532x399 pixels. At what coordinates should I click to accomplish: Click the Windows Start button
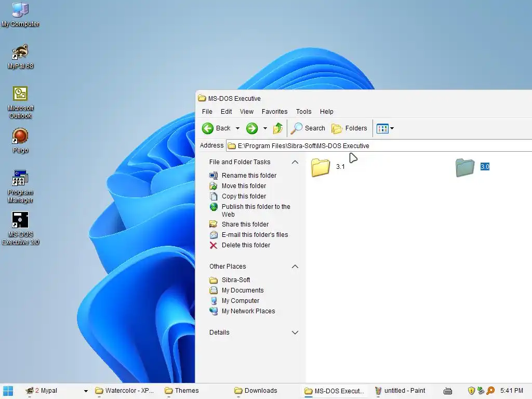pos(8,391)
